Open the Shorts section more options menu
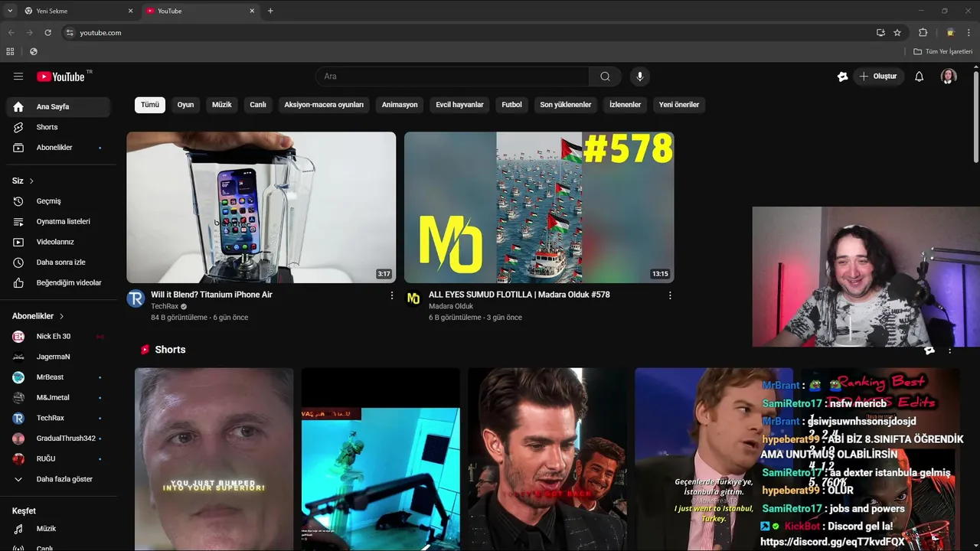The height and width of the screenshot is (551, 980). click(x=949, y=350)
